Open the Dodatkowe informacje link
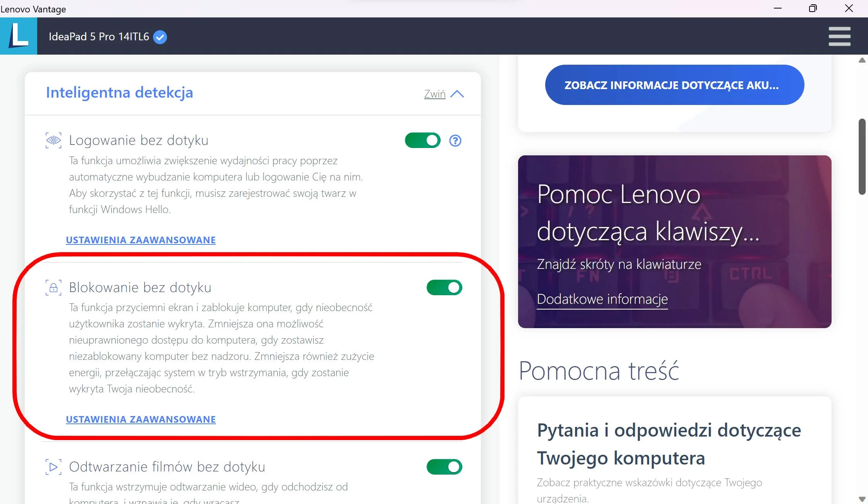The height and width of the screenshot is (504, 868). (x=602, y=299)
